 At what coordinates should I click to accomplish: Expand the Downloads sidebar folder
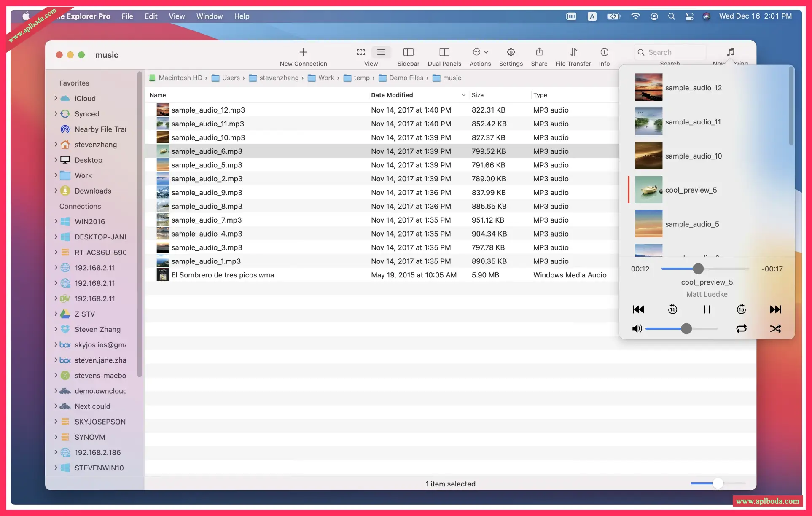[56, 191]
